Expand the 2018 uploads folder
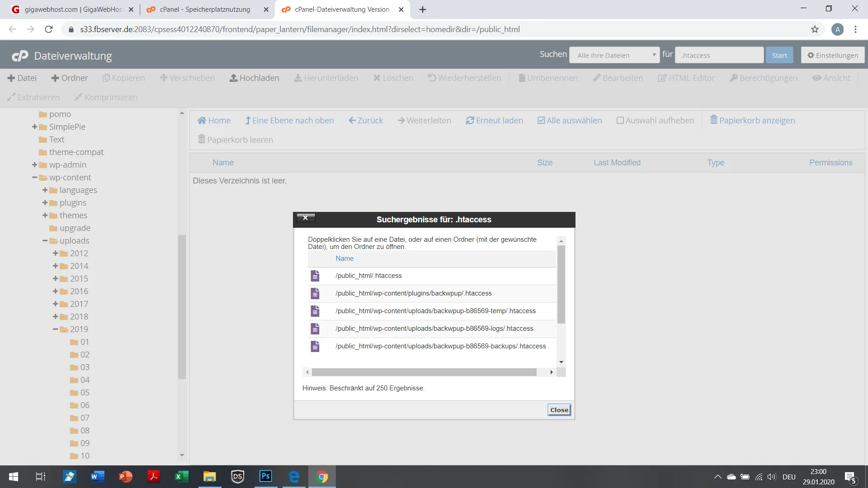868x488 pixels. pyautogui.click(x=55, y=316)
